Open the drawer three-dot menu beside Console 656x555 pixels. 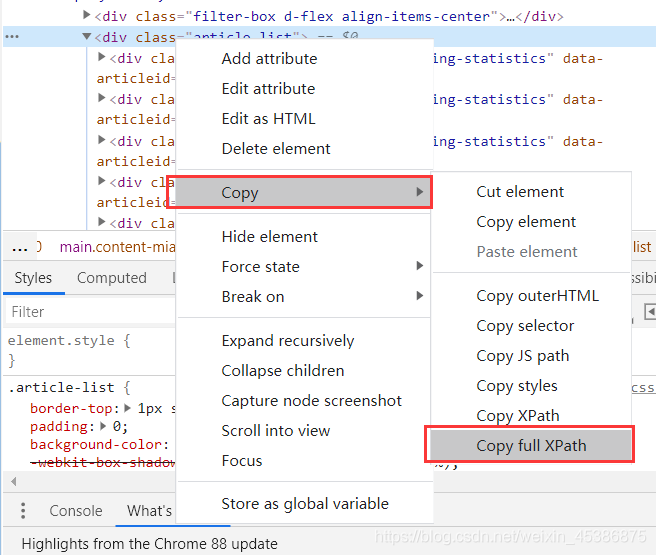(x=23, y=511)
